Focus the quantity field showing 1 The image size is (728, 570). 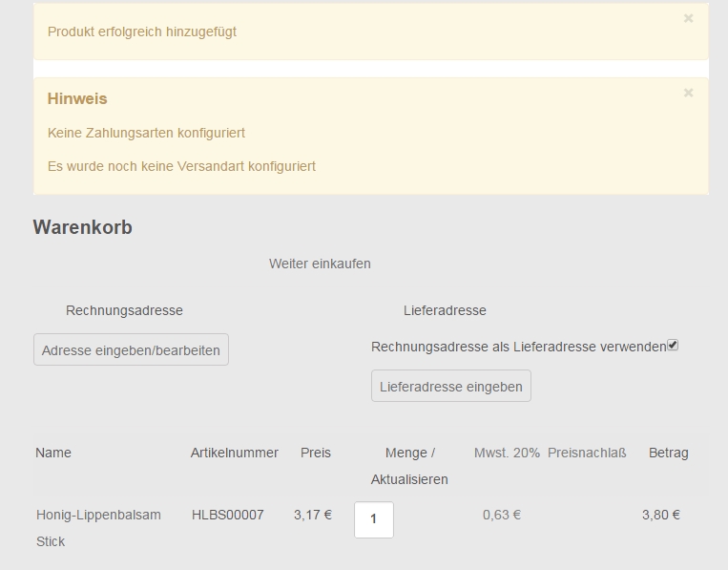click(x=373, y=519)
